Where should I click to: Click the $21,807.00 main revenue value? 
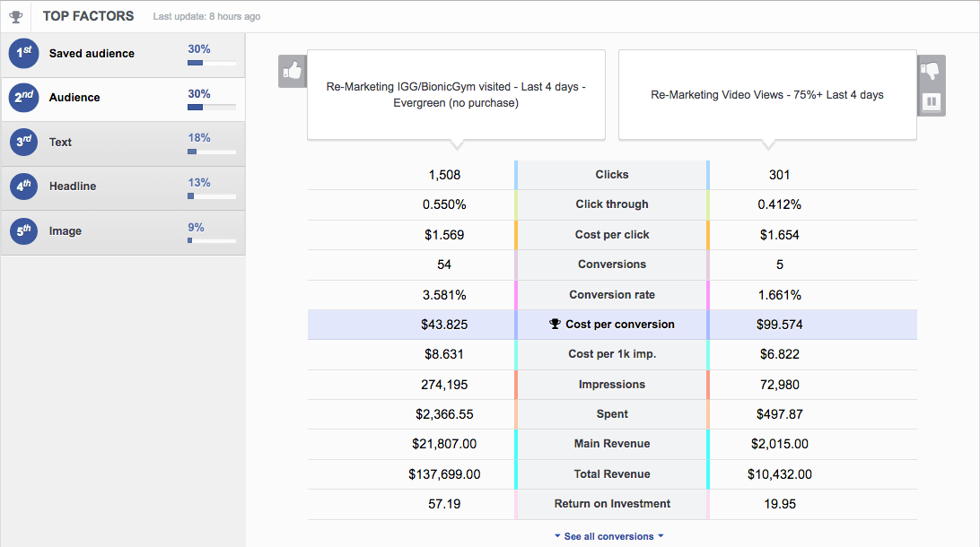pyautogui.click(x=444, y=444)
